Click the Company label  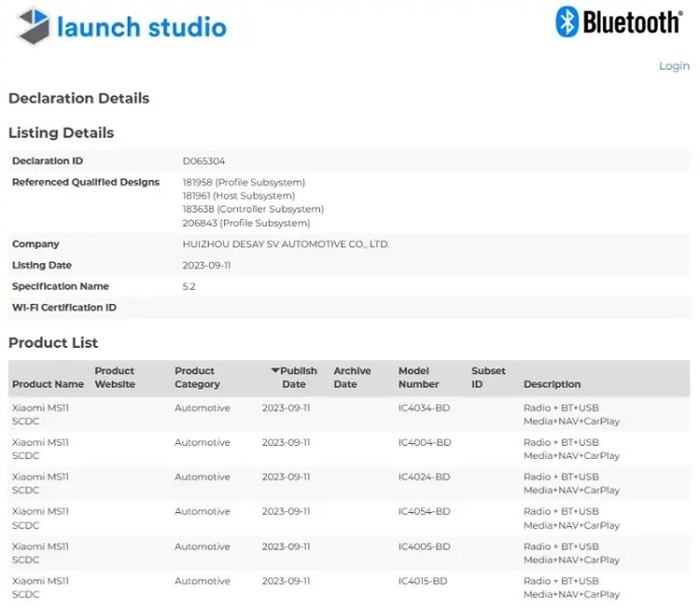[35, 244]
